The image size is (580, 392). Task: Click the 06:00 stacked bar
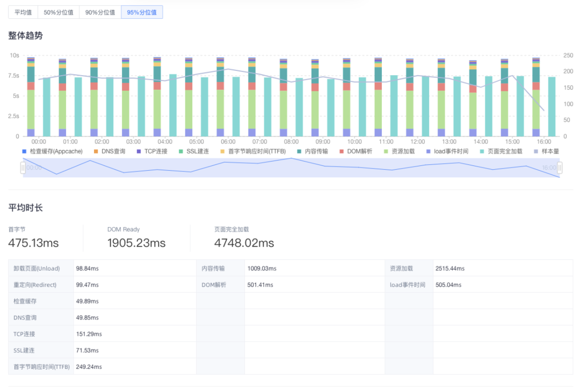click(x=221, y=97)
